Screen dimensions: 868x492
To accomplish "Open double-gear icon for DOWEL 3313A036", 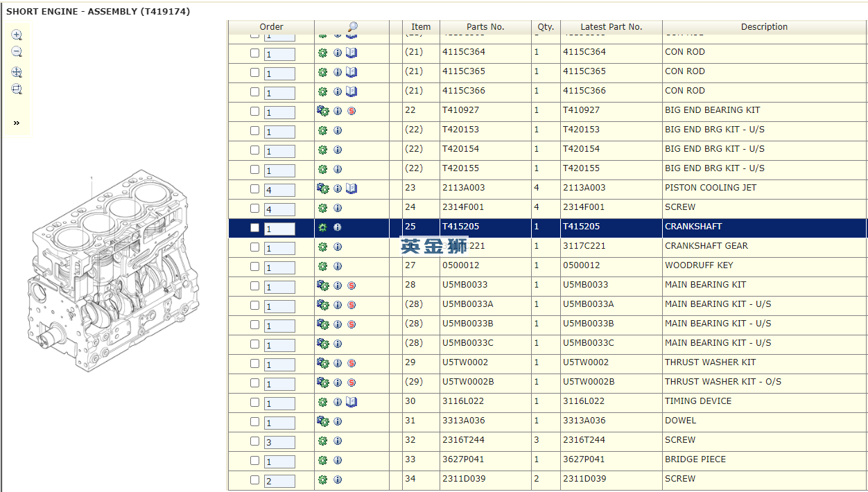I will 322,421.
